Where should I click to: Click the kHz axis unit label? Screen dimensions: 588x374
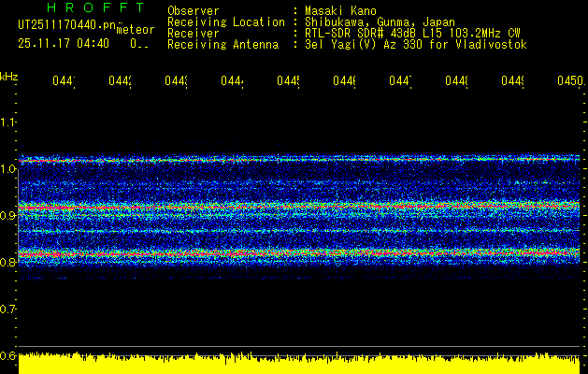point(8,75)
